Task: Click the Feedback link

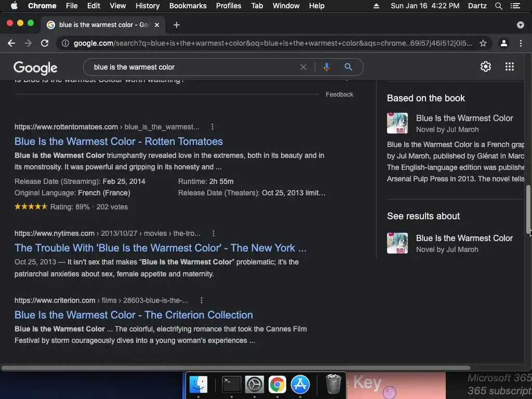Action: [x=339, y=95]
